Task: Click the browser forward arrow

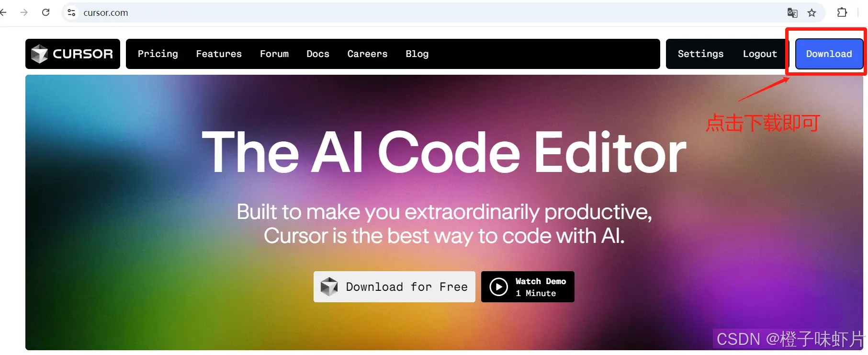Action: (24, 12)
